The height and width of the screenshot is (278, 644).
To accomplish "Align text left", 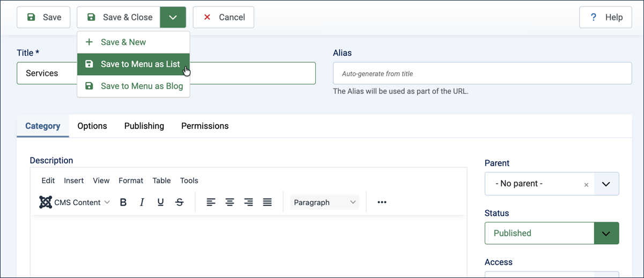I will click(211, 202).
